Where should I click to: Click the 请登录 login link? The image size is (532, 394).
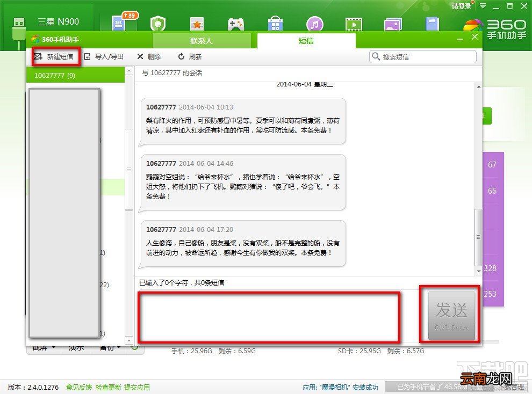coord(462,6)
